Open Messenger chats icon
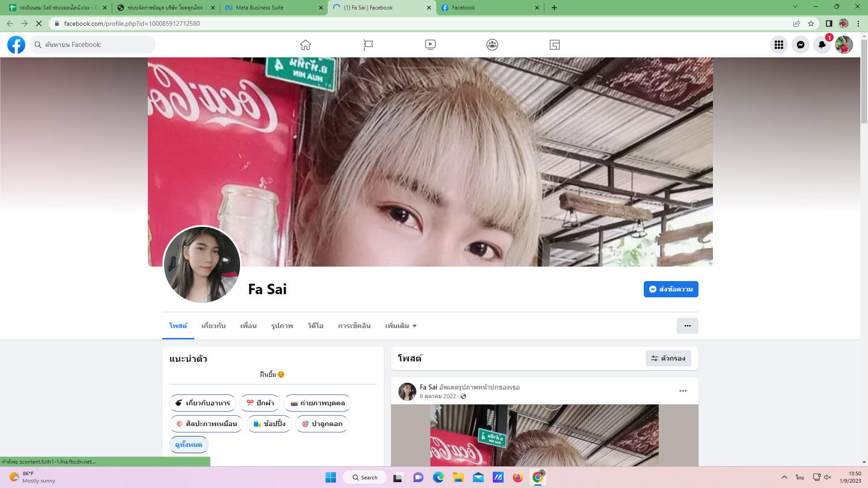 pos(800,45)
